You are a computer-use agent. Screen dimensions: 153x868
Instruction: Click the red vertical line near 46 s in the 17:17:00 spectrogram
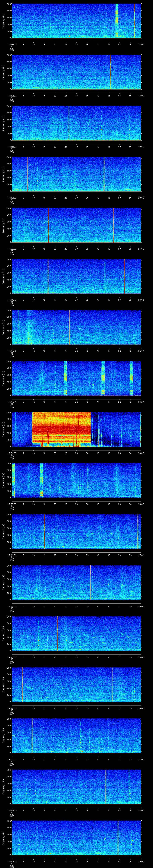tap(110, 72)
